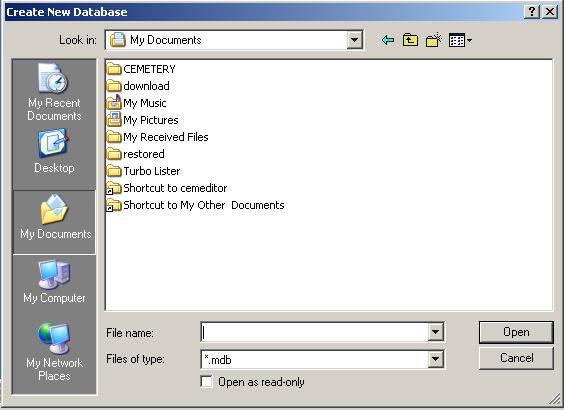
Task: Click the download folder name
Action: [146, 86]
